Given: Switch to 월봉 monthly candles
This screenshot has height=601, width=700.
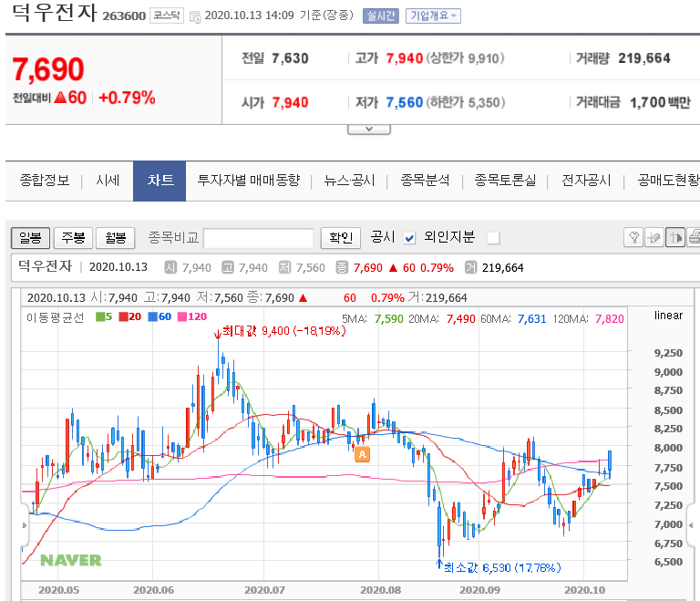Looking at the screenshot, I should click(x=116, y=238).
